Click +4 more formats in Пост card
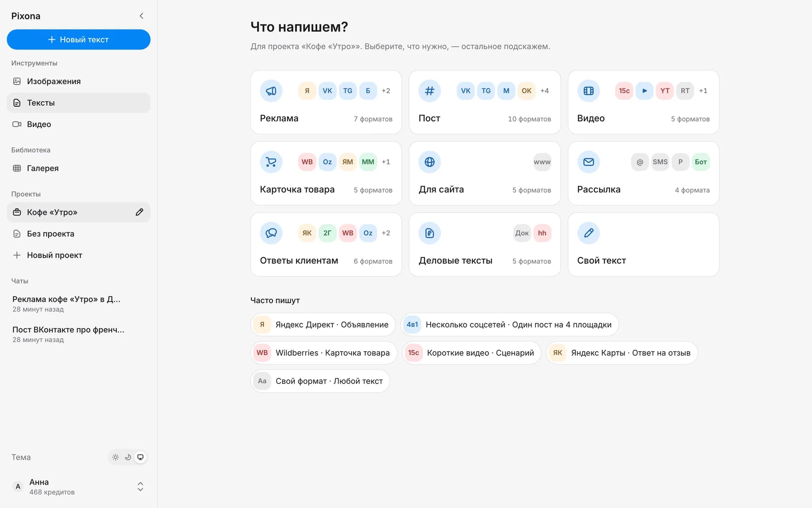This screenshot has height=508, width=812. [545, 91]
